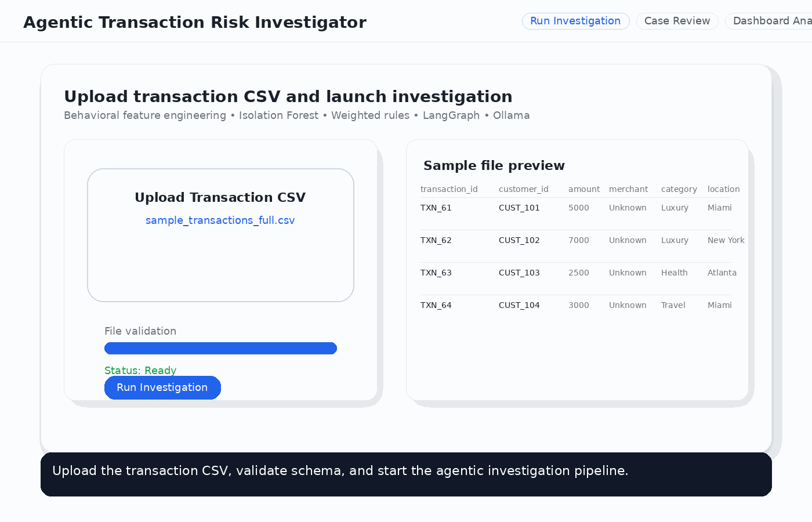Click the File validation progress bar
The image size is (812, 522).
pyautogui.click(x=220, y=348)
